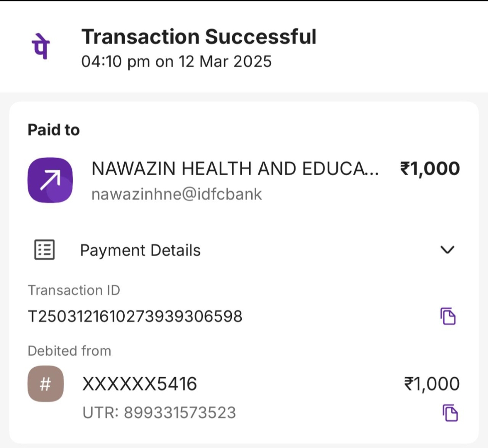Click the bold ₹1,000 paid amount
This screenshot has width=488, height=448.
click(430, 169)
